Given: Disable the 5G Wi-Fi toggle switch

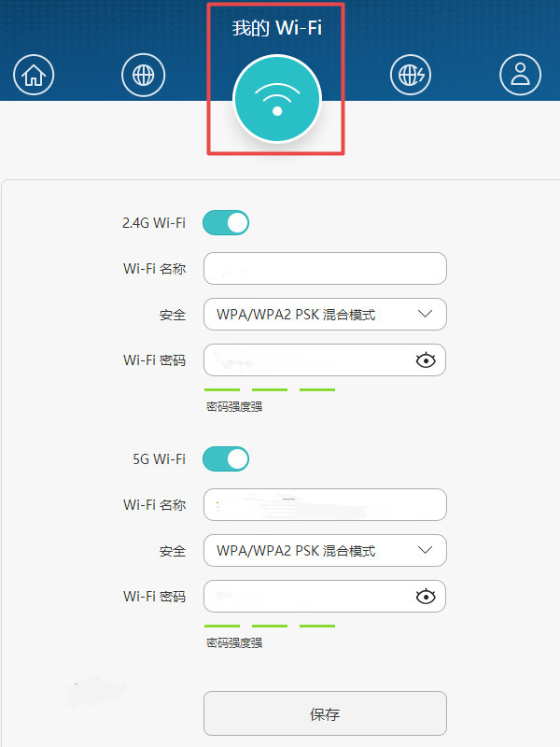Looking at the screenshot, I should pyautogui.click(x=225, y=458).
